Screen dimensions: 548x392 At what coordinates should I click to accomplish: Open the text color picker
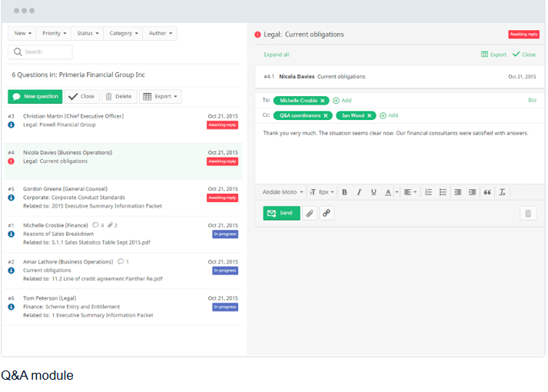click(x=391, y=192)
